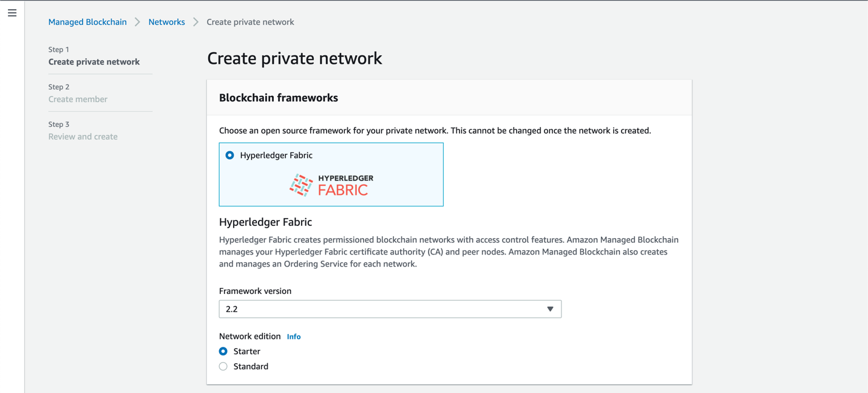Open the hamburger navigation menu
Screen dimensions: 868x393
12,13
